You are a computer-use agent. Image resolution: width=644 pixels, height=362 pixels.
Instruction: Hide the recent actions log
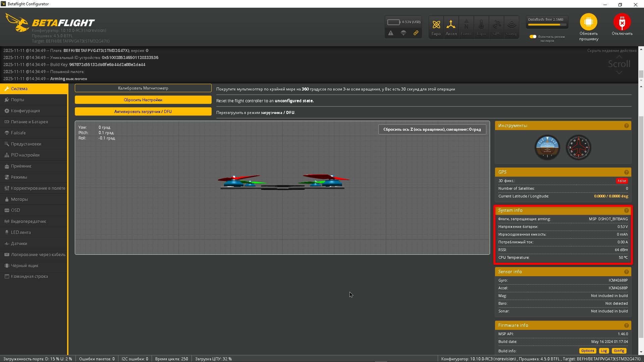tap(611, 51)
